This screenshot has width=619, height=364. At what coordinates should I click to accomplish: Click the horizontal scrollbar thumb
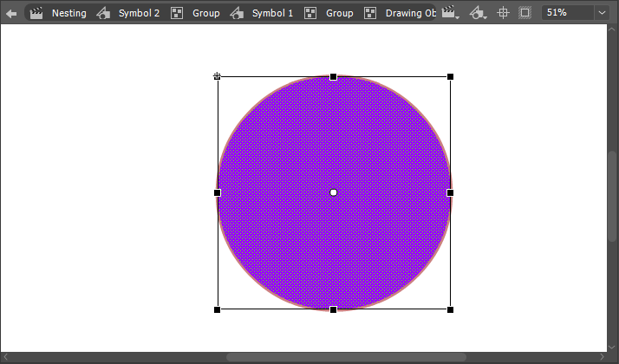click(346, 357)
